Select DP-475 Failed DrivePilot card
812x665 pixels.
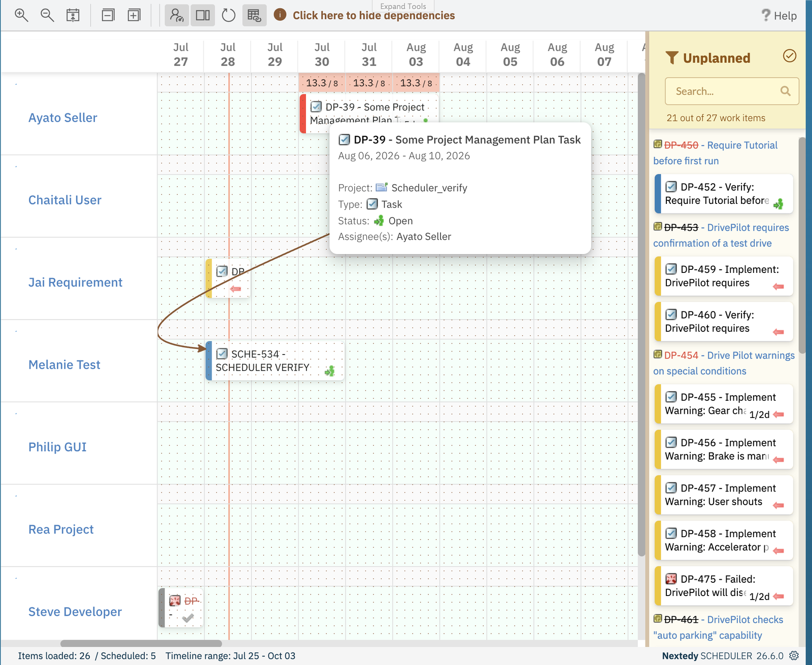point(724,586)
